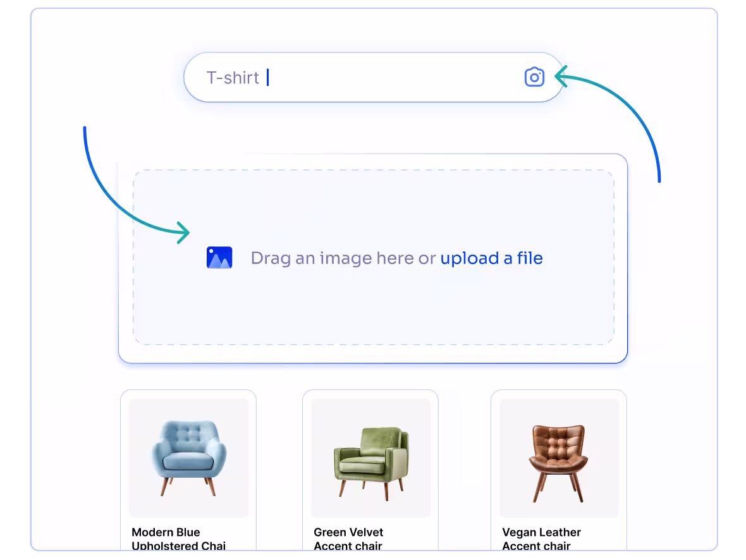Open Green Velvet Accent chair title
Image resolution: width=746 pixels, height=560 pixels.
pyautogui.click(x=348, y=539)
